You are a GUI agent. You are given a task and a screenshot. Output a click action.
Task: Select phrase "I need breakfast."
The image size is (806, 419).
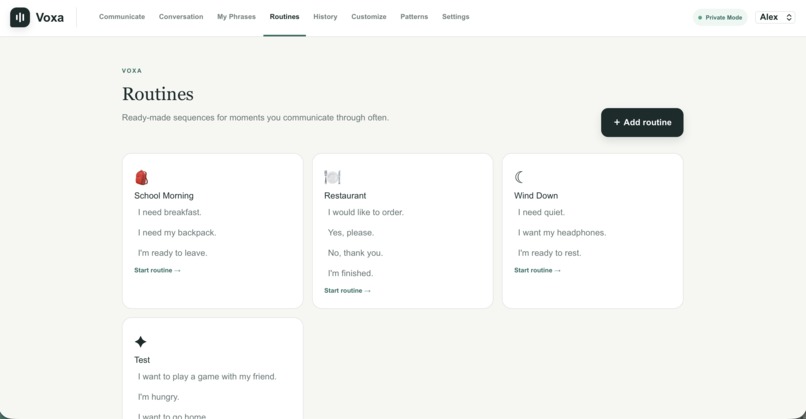coord(170,212)
